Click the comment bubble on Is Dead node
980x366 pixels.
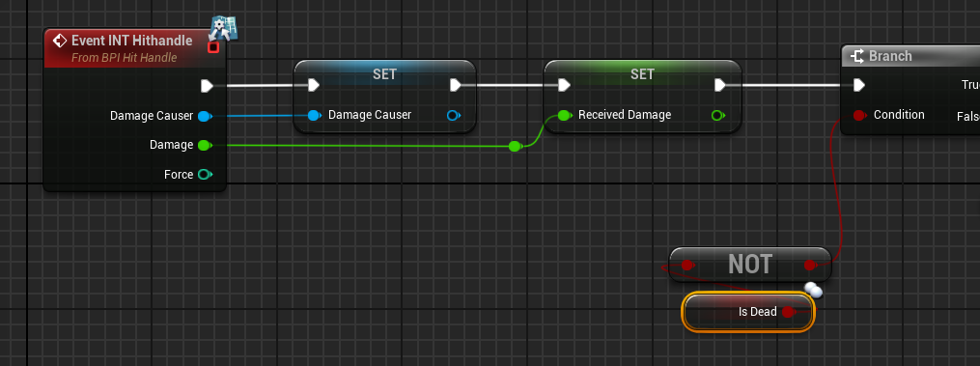pyautogui.click(x=813, y=291)
